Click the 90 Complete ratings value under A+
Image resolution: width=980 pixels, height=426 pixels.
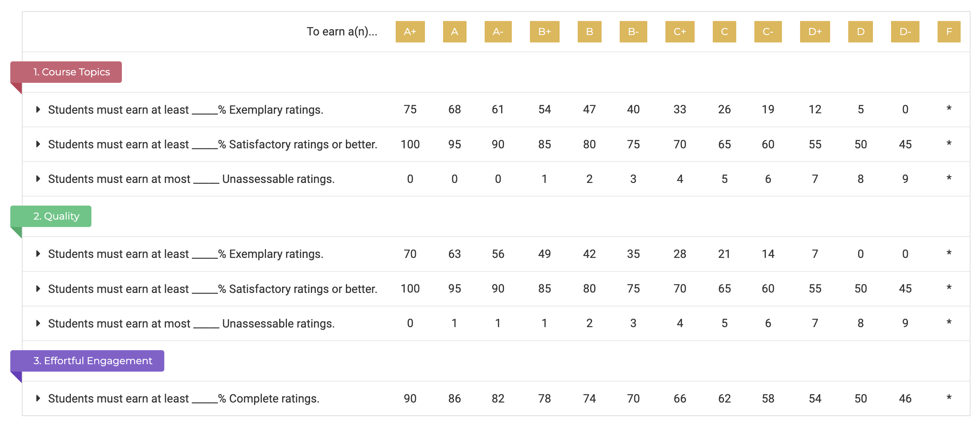click(410, 398)
